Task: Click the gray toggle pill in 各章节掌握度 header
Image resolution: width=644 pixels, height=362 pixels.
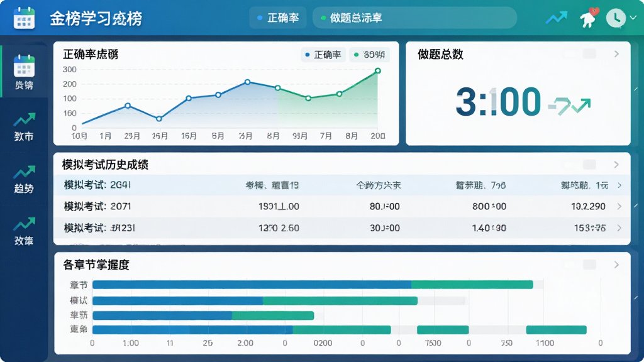Action: pos(589,265)
